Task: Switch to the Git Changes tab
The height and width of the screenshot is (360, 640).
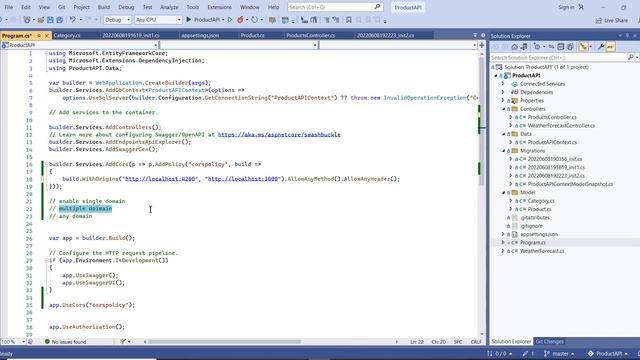Action: coord(549,342)
